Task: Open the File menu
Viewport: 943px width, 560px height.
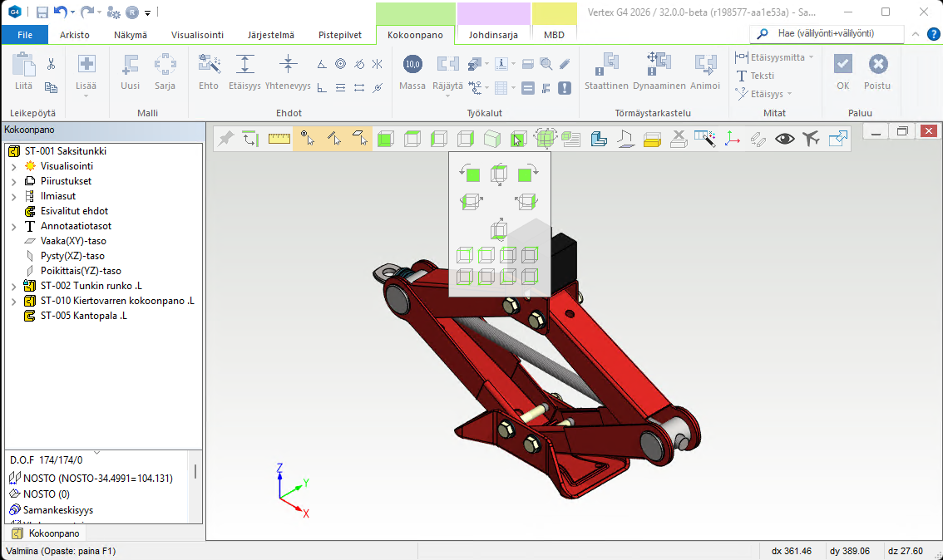Action: click(x=25, y=35)
